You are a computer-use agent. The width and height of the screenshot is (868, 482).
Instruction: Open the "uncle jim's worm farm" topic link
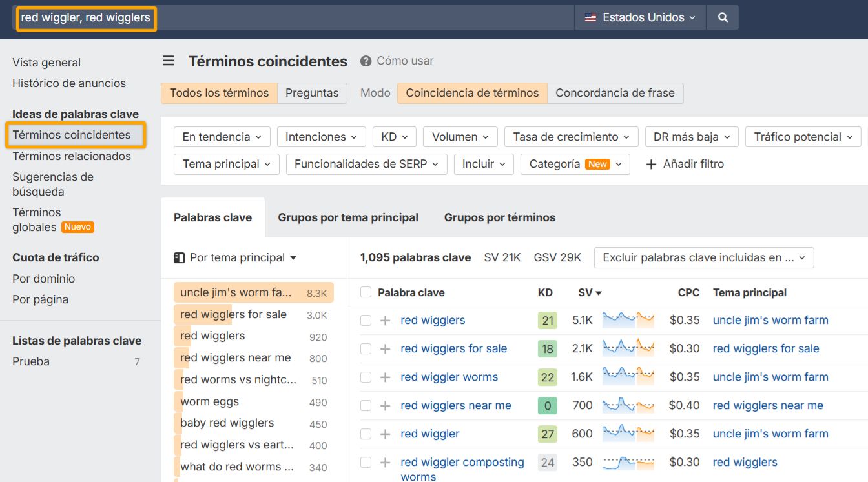coord(770,320)
